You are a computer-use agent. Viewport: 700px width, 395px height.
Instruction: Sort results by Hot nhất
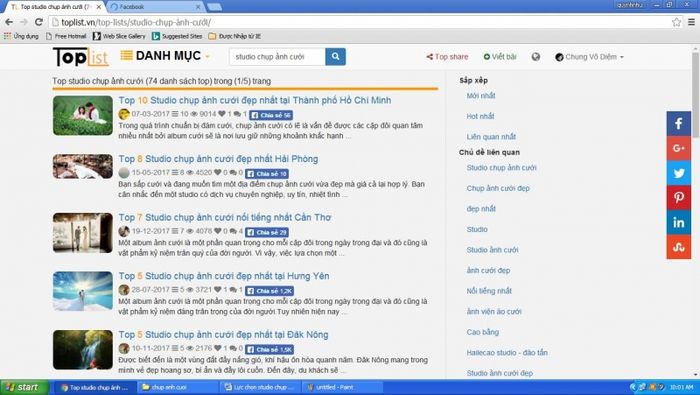pos(480,116)
